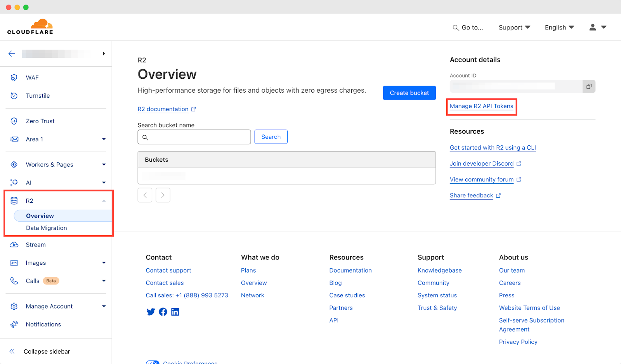Toggle the Cookie Preferences switch
The height and width of the screenshot is (364, 621).
(x=153, y=362)
